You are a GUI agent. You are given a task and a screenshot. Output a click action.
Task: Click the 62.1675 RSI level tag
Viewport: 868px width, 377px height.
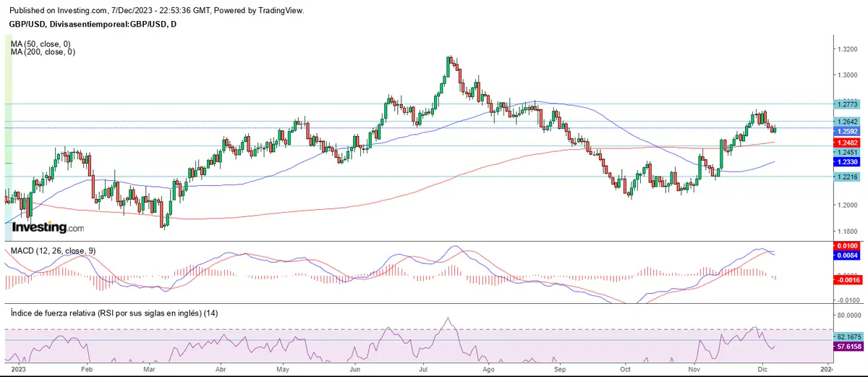pyautogui.click(x=846, y=337)
